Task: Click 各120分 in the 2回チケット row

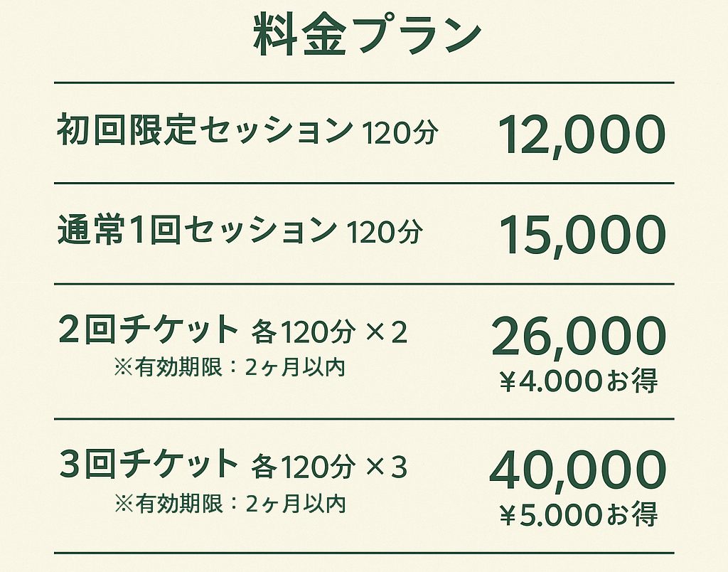Action: coord(302,332)
